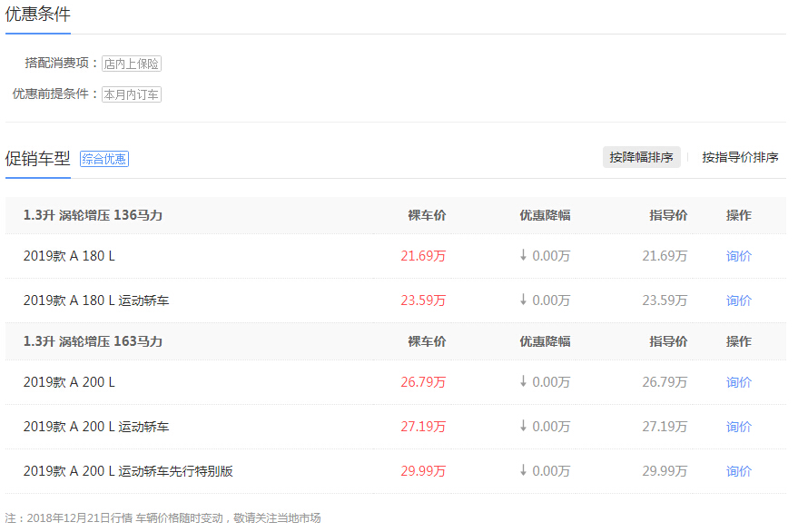This screenshot has width=798, height=532.
Task: Click 操作 header in the 136马力 group
Action: [x=739, y=215]
